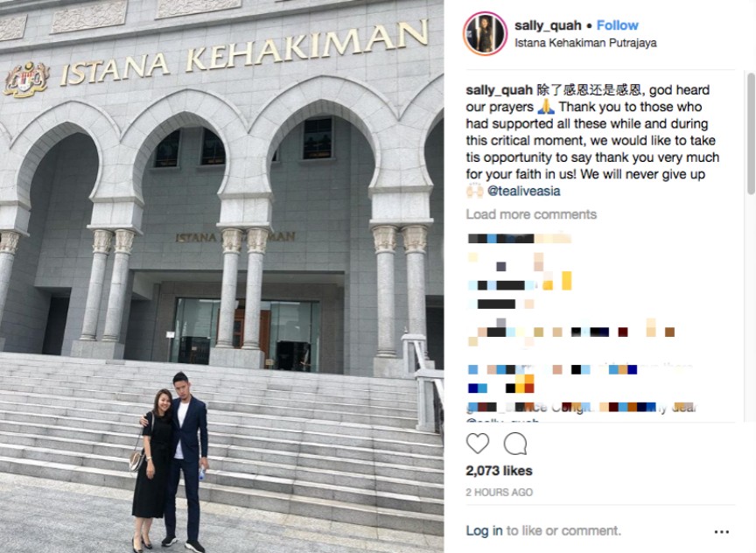Open Istana Kehakiman Putrajaya location link
This screenshot has height=553, width=756.
tap(585, 43)
